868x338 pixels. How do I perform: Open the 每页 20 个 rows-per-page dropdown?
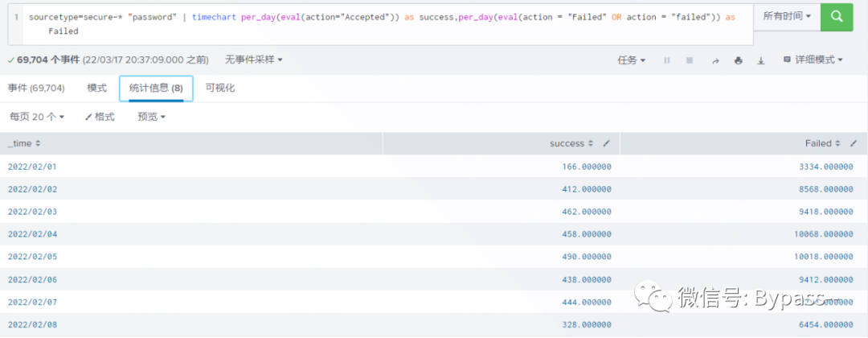(x=36, y=117)
